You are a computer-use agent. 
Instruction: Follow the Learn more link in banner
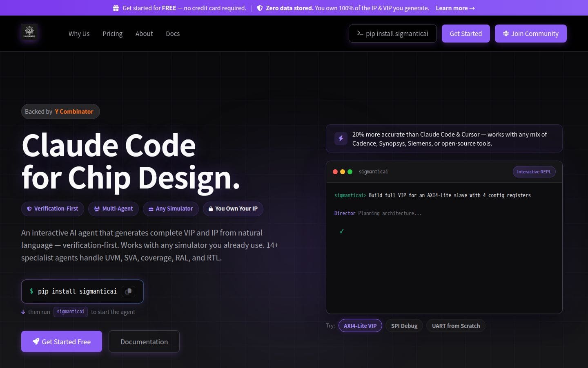pyautogui.click(x=455, y=8)
